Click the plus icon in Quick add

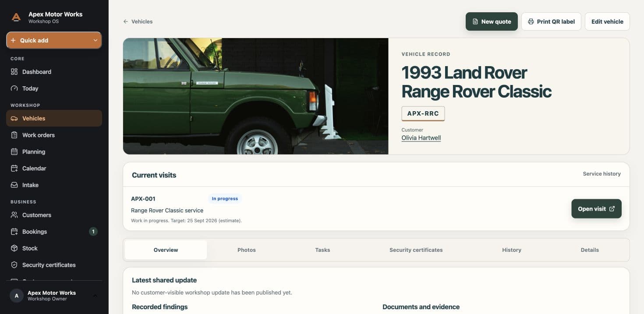(x=13, y=40)
